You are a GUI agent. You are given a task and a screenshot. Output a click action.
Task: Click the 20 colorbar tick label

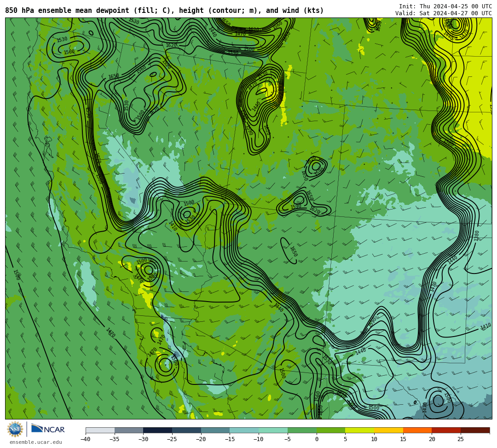pos(432,439)
